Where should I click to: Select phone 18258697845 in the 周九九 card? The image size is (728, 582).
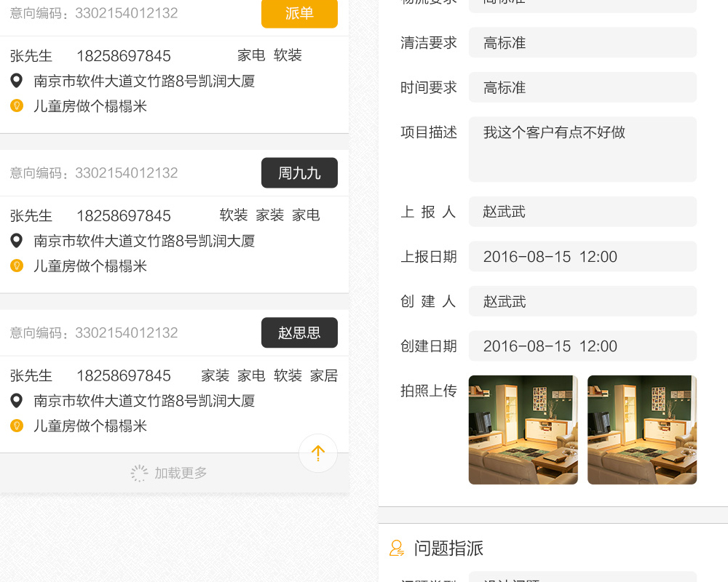click(124, 216)
